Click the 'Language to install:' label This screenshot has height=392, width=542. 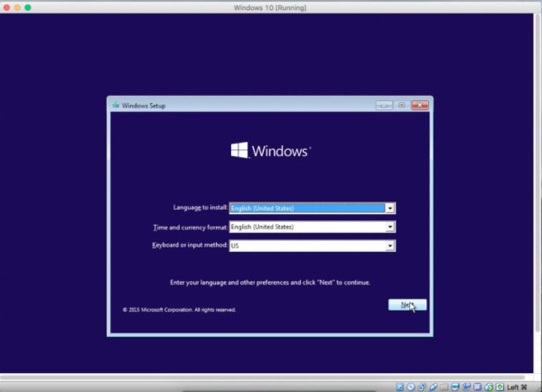(x=201, y=208)
